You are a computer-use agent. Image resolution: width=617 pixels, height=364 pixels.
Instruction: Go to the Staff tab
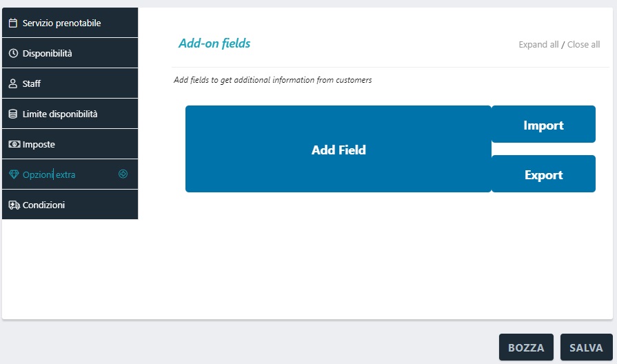click(32, 83)
